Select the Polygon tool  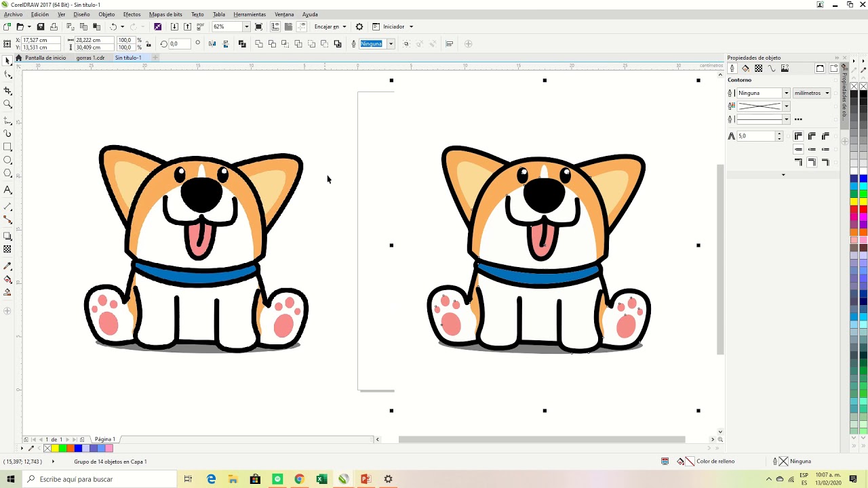point(7,174)
